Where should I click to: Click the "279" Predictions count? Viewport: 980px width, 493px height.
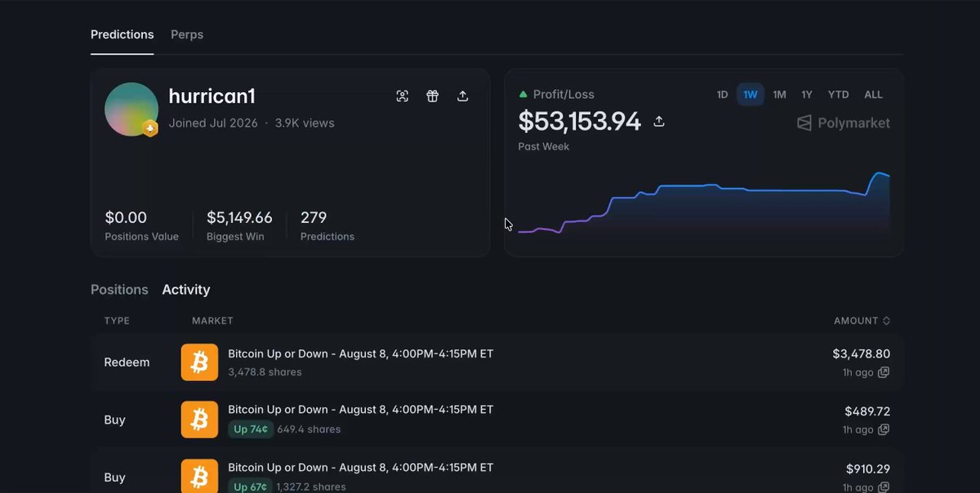click(314, 218)
